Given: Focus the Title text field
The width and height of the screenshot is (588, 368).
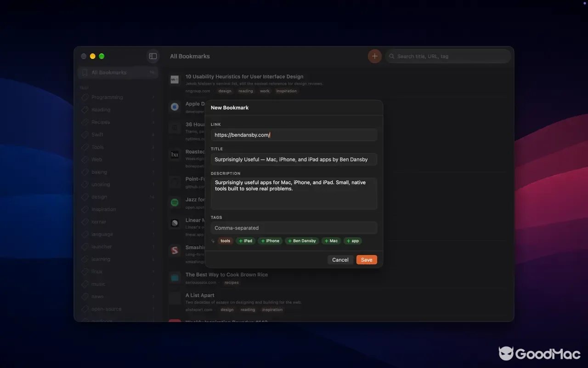Looking at the screenshot, I should coord(294,160).
